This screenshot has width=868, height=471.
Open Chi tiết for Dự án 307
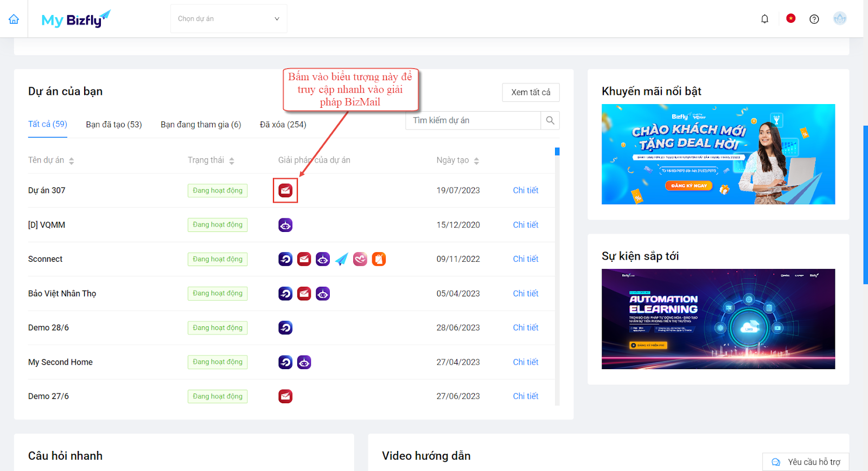pos(526,190)
